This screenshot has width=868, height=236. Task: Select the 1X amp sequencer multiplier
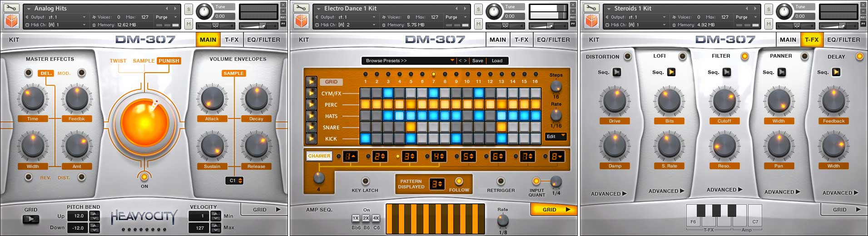[x=356, y=218]
